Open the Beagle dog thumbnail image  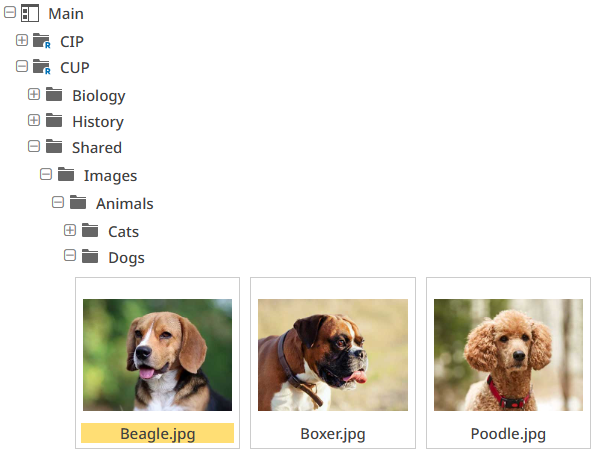pos(158,355)
